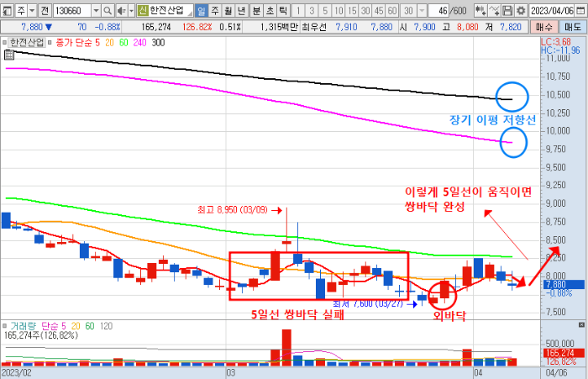This screenshot has height=379, width=588.
Task: Click the 126.82% volume ratio in quote bar
Action: (197, 27)
